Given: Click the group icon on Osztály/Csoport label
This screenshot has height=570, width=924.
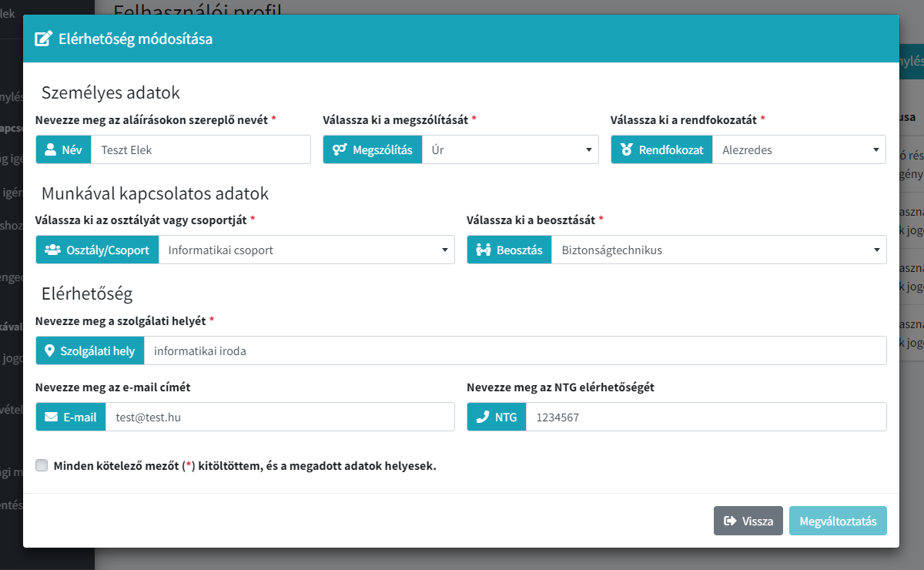Looking at the screenshot, I should (x=52, y=250).
